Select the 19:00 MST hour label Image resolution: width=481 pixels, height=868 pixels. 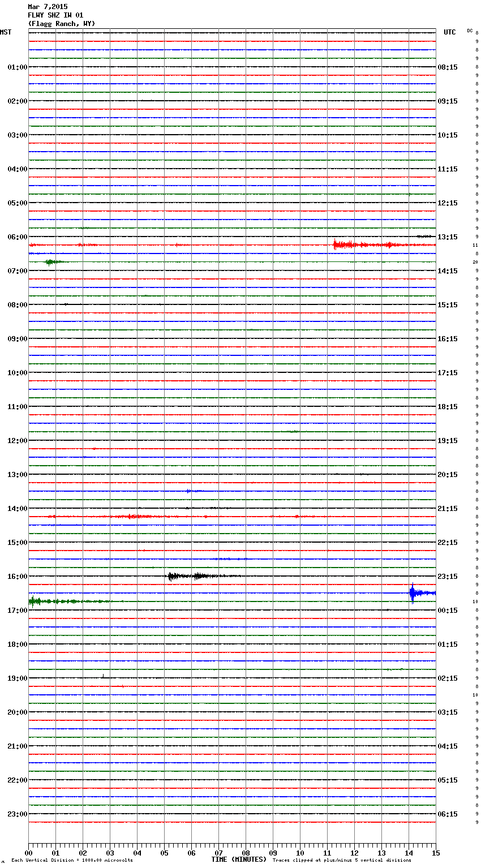pyautogui.click(x=18, y=678)
